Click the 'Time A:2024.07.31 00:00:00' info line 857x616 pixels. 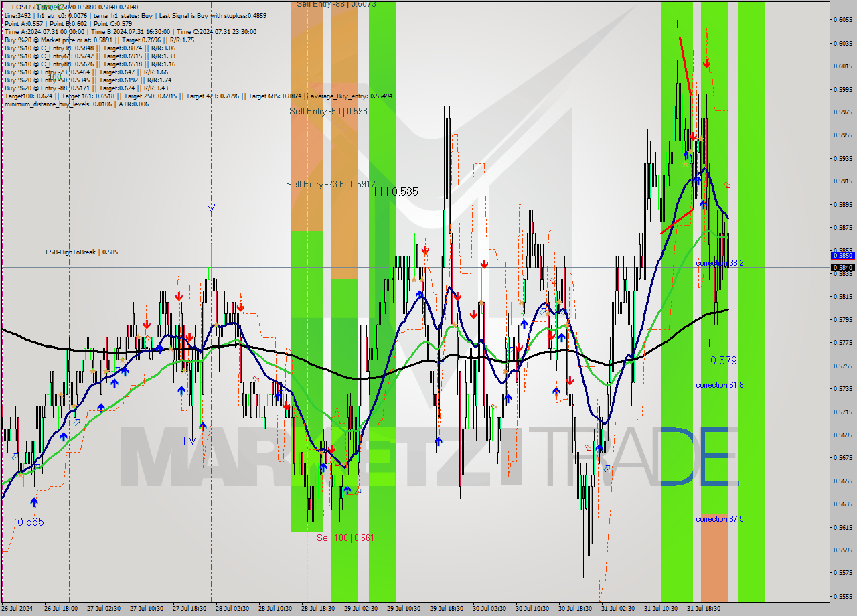click(131, 31)
